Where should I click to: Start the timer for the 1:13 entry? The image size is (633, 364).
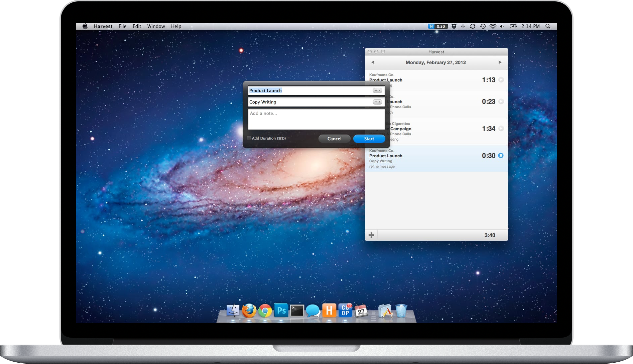pos(501,80)
